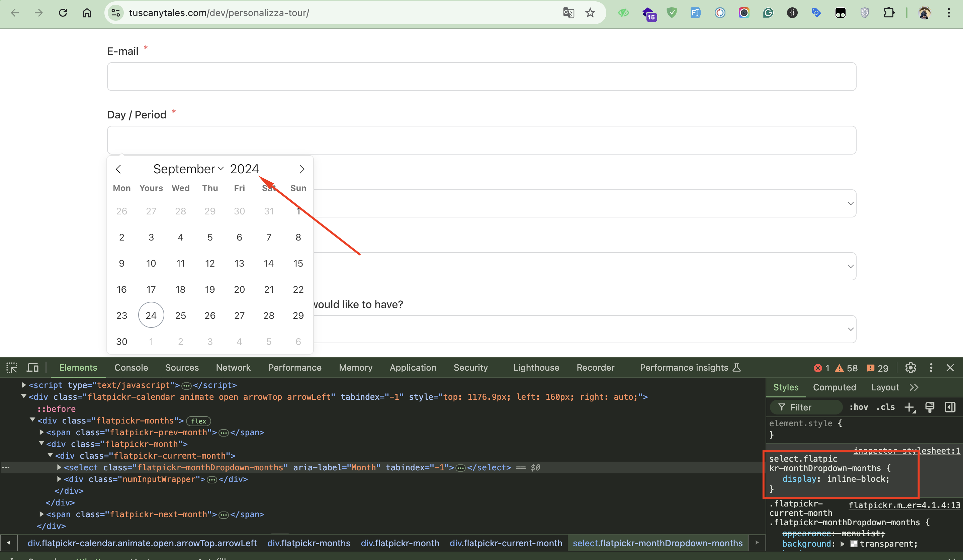Screen dimensions: 963x560
Task: Close the DevTools panel
Action: tap(950, 367)
